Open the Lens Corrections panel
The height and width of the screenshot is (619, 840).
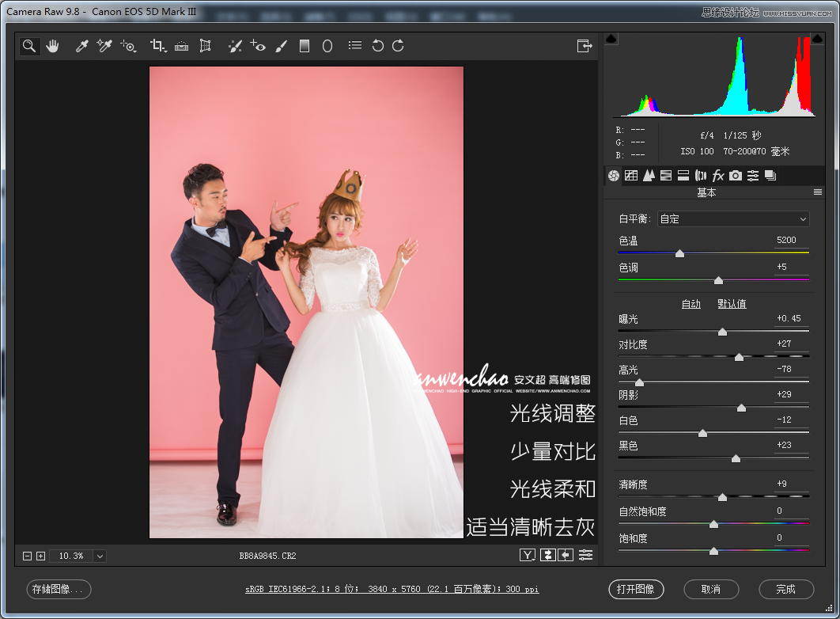[x=701, y=175]
